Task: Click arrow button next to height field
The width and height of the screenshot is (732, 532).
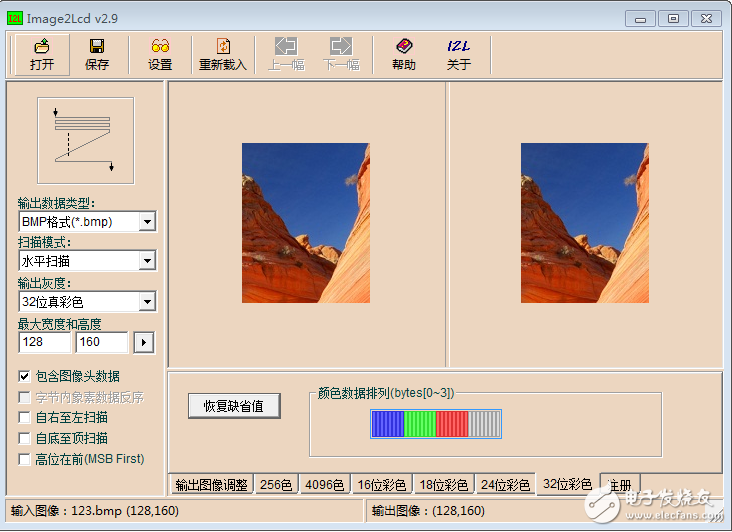Action: [144, 343]
